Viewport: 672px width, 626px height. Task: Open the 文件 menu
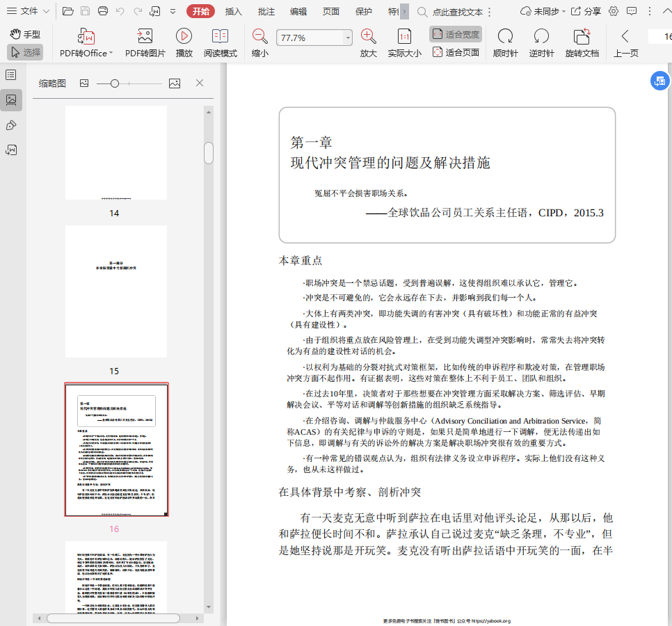[x=29, y=11]
